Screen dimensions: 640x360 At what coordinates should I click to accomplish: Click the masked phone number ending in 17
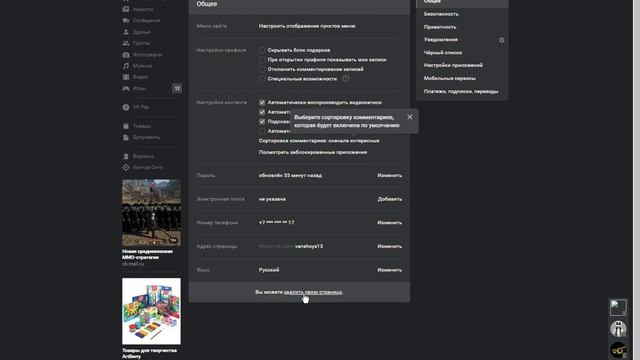(x=276, y=222)
